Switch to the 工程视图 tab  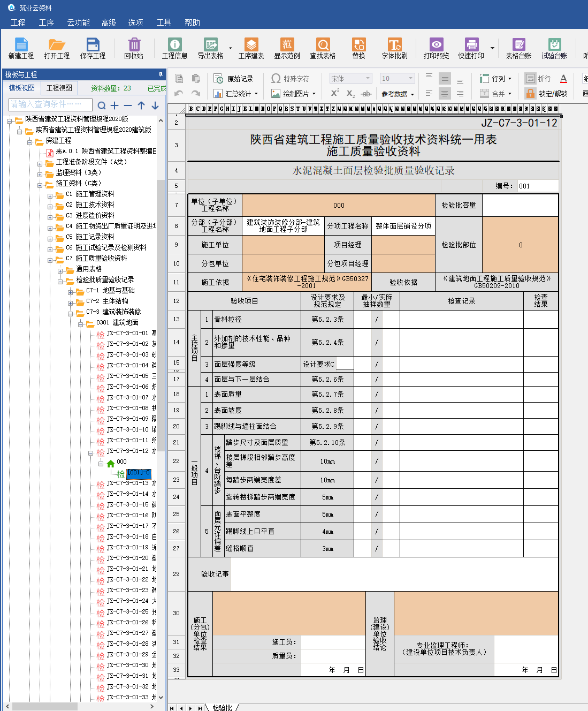(x=59, y=88)
